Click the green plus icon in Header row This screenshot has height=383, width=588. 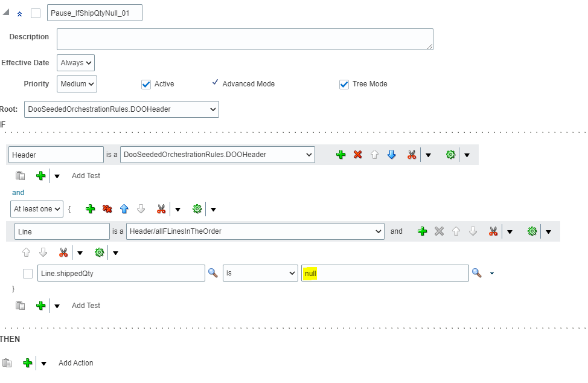(341, 155)
